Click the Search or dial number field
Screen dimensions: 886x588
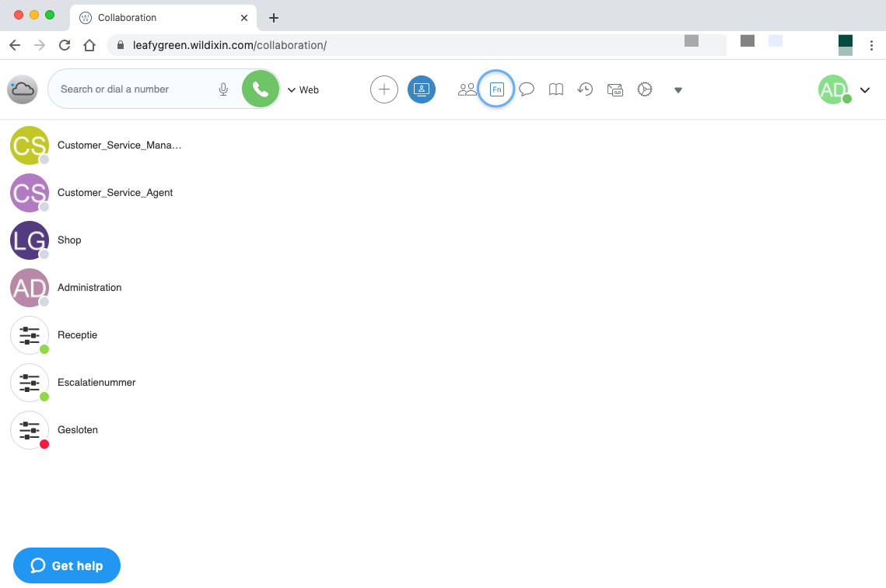pyautogui.click(x=132, y=89)
